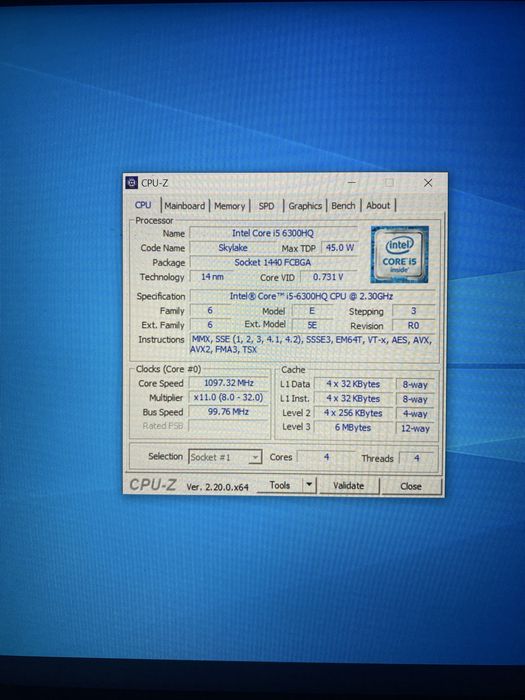Click the CPU-Z app icon in title bar
This screenshot has width=525, height=700.
pos(132,183)
